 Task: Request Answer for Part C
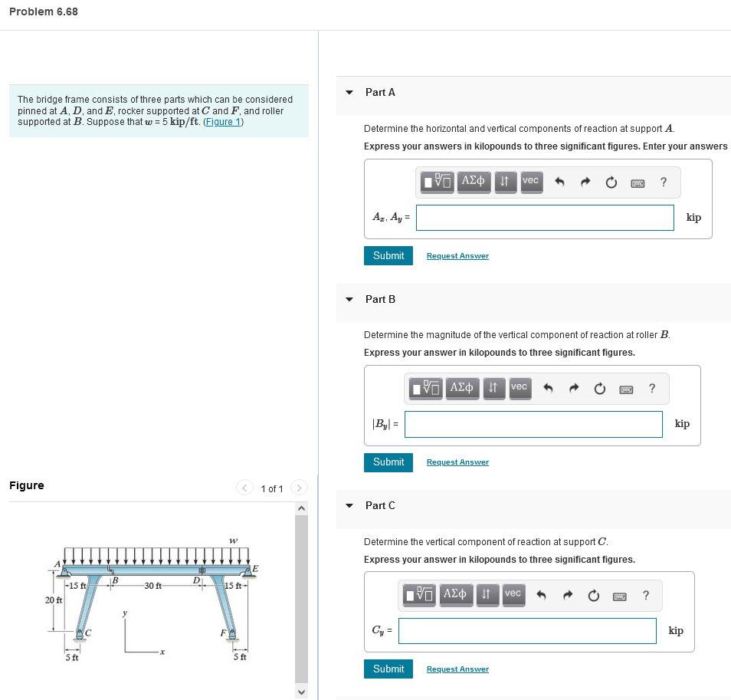pos(457,669)
